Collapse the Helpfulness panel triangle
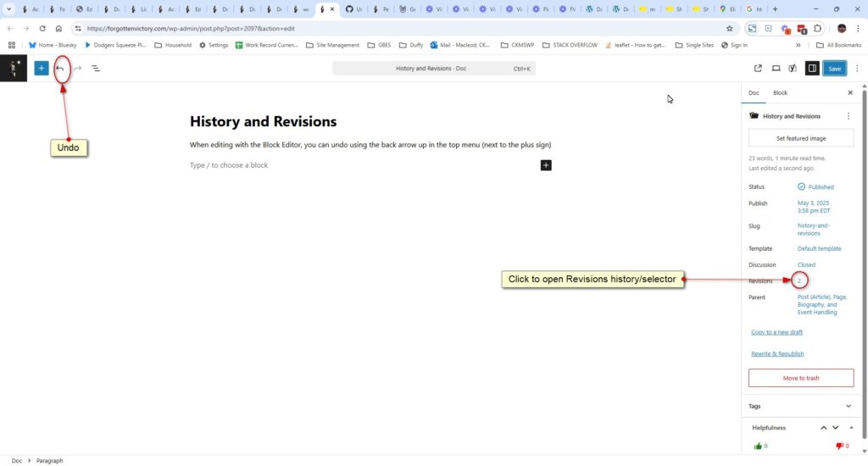The image size is (868, 466). pos(851,428)
